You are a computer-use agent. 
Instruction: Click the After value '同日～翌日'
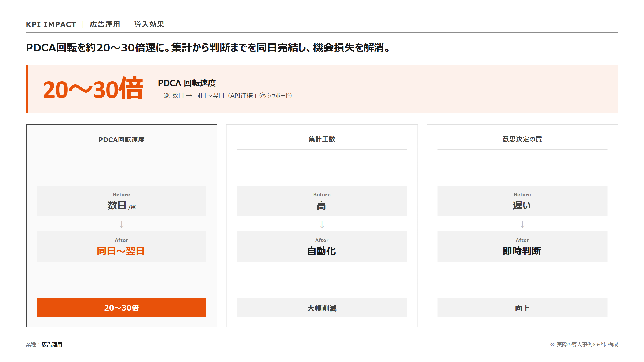121,251
